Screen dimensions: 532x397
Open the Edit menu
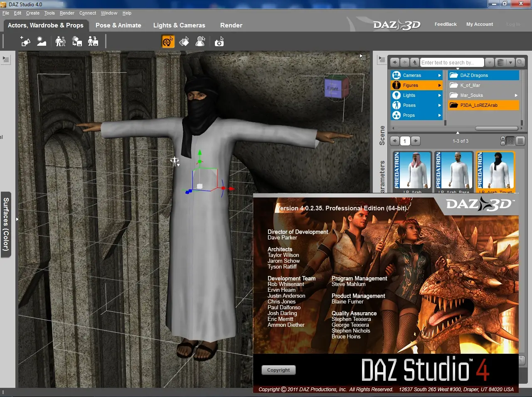coord(17,13)
